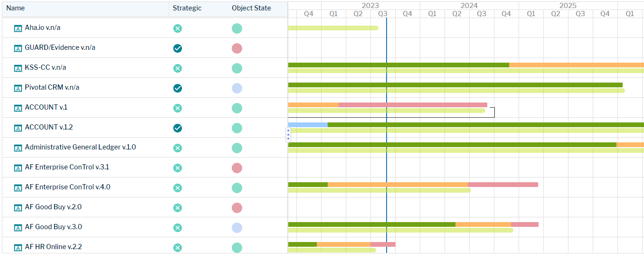The image size is (644, 261).
Task: Click the application icon next to KSS-CC v.n/a
Action: tap(18, 68)
